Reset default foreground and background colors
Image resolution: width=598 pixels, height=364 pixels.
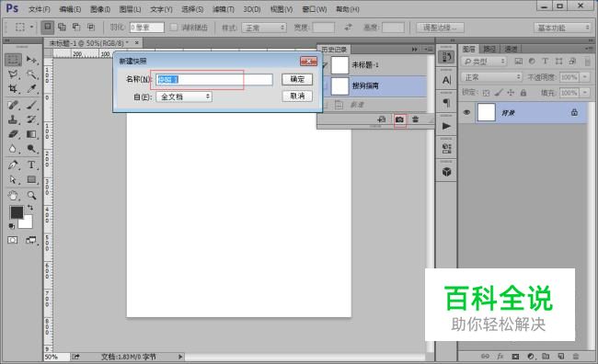coord(12,226)
